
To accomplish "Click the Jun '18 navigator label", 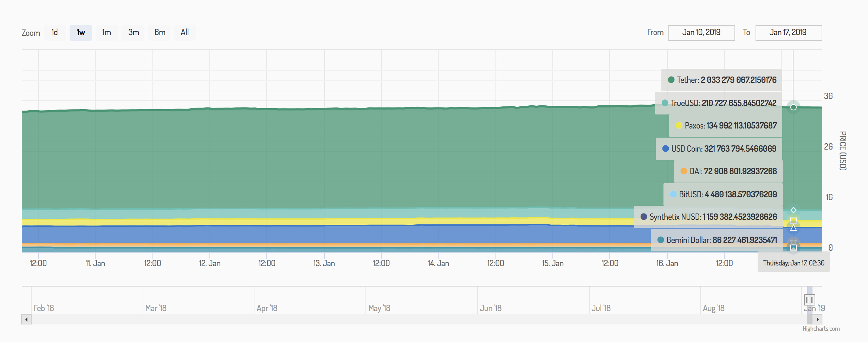I will coord(491,308).
